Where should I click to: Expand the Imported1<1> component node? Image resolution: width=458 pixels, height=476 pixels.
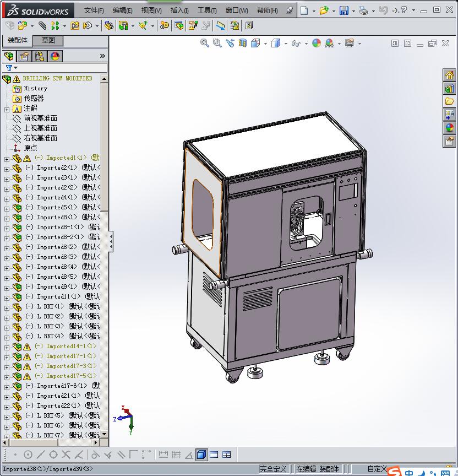click(x=7, y=159)
